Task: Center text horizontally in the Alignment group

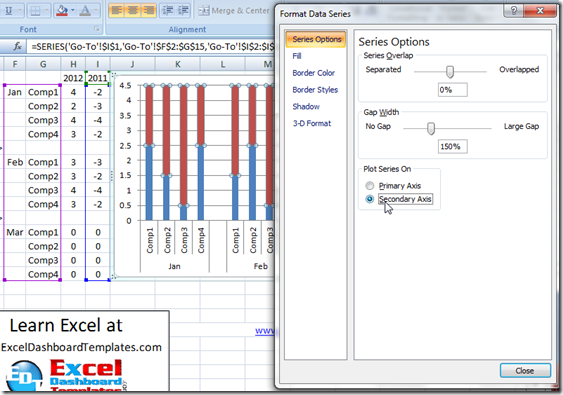Action: [x=132, y=11]
